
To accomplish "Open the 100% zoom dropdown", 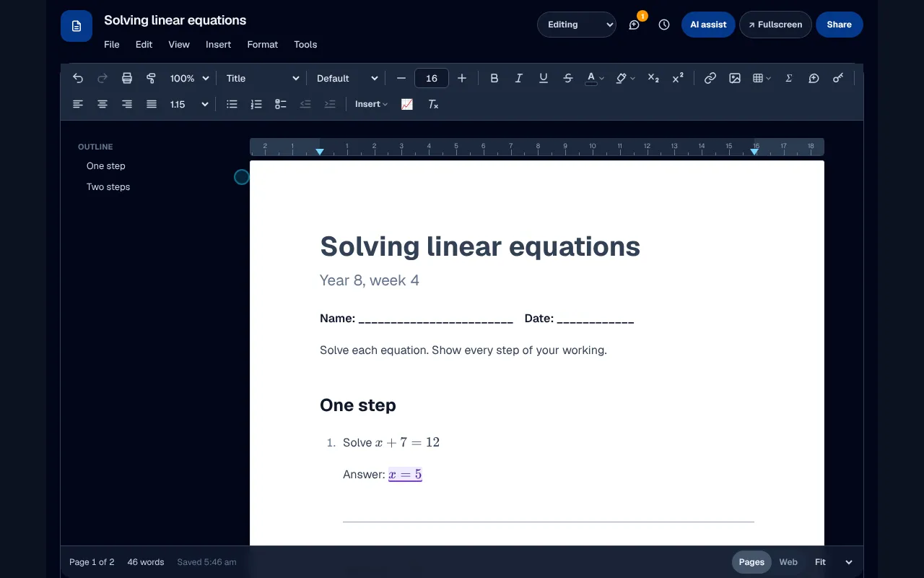I will pyautogui.click(x=189, y=78).
